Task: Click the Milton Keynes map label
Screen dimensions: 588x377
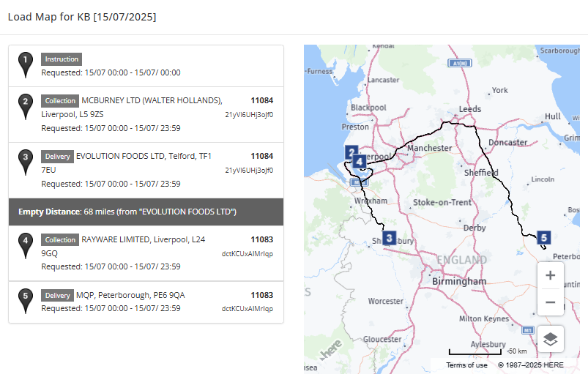Action: pos(484,319)
